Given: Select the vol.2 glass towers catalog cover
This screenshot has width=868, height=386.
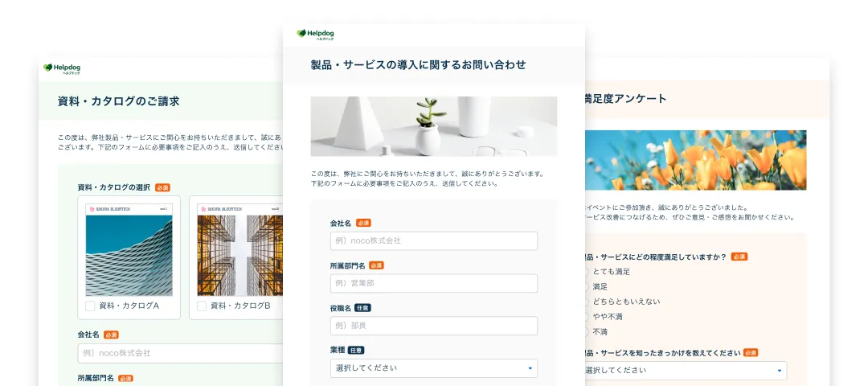Looking at the screenshot, I should point(240,250).
